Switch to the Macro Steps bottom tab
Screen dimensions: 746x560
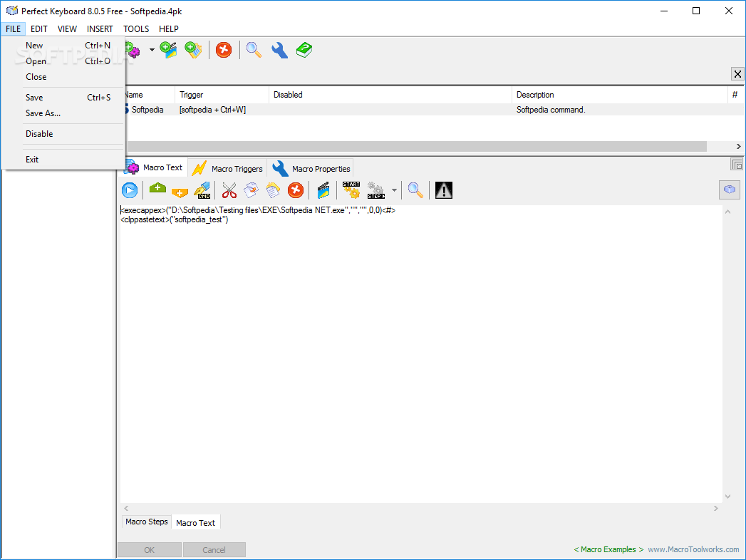point(147,522)
